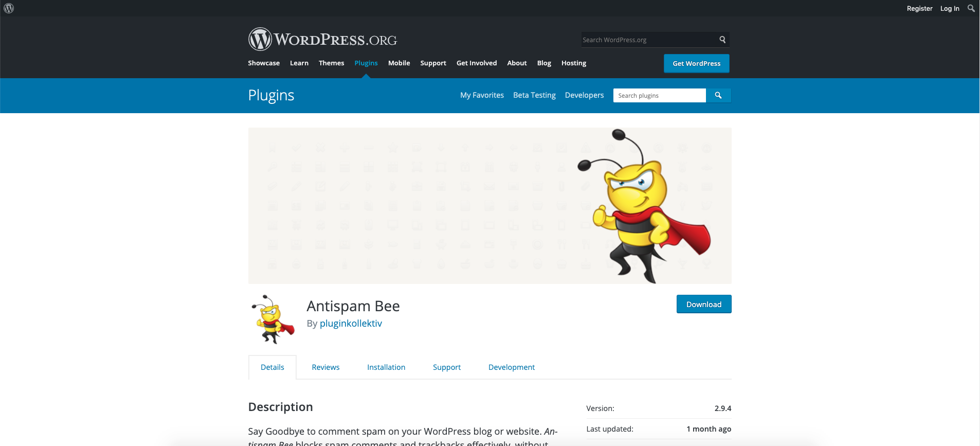Open Developers link

click(x=584, y=95)
